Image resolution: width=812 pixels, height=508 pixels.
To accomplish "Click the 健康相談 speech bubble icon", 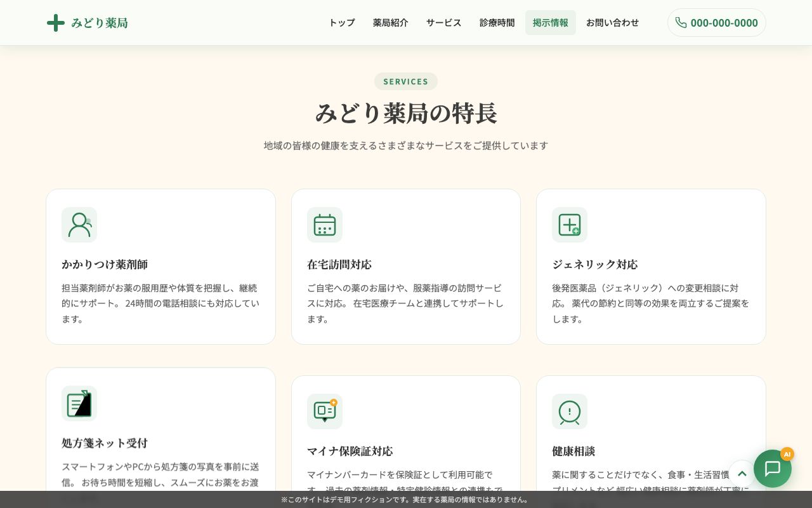I will (570, 411).
